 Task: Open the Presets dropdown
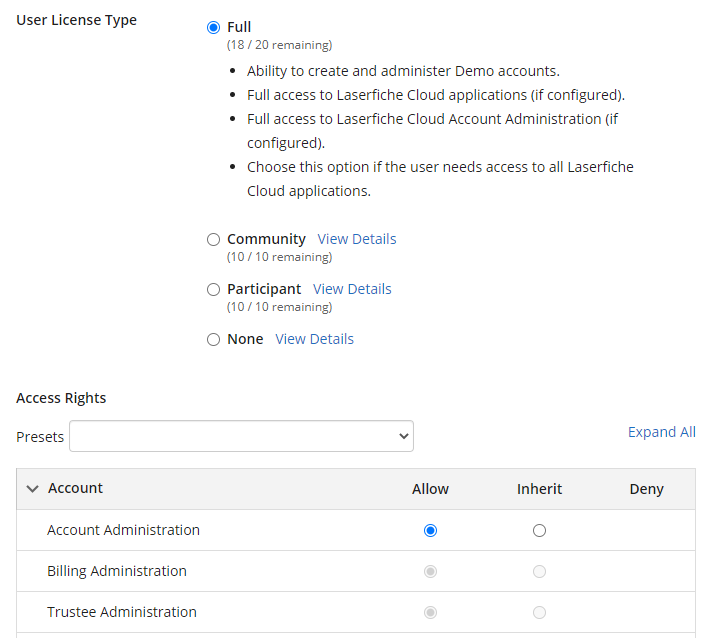coord(241,436)
